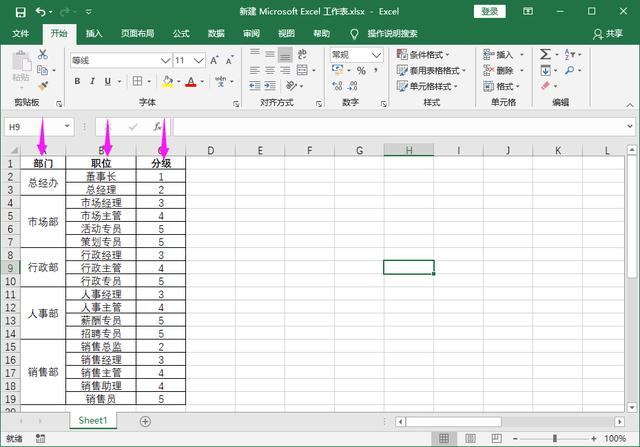Center text horizontally
This screenshot has height=447, width=640.
270,70
